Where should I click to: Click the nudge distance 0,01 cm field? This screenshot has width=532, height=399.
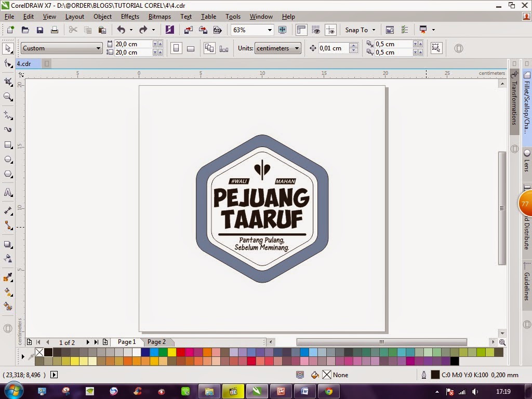(334, 48)
